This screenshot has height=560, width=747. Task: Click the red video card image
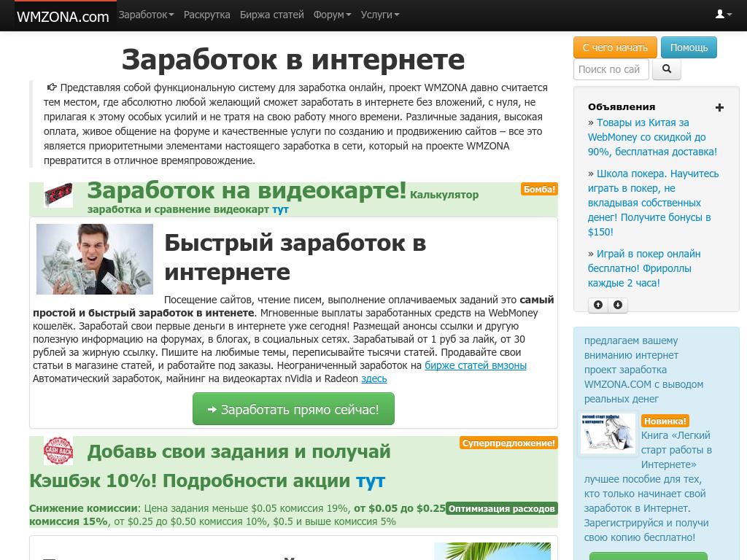pyautogui.click(x=58, y=195)
